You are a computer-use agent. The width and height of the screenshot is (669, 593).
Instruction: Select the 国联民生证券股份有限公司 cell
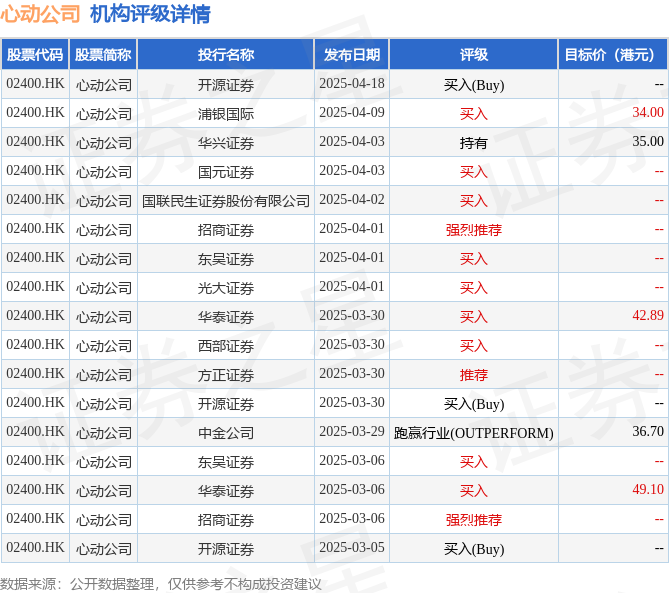point(226,201)
